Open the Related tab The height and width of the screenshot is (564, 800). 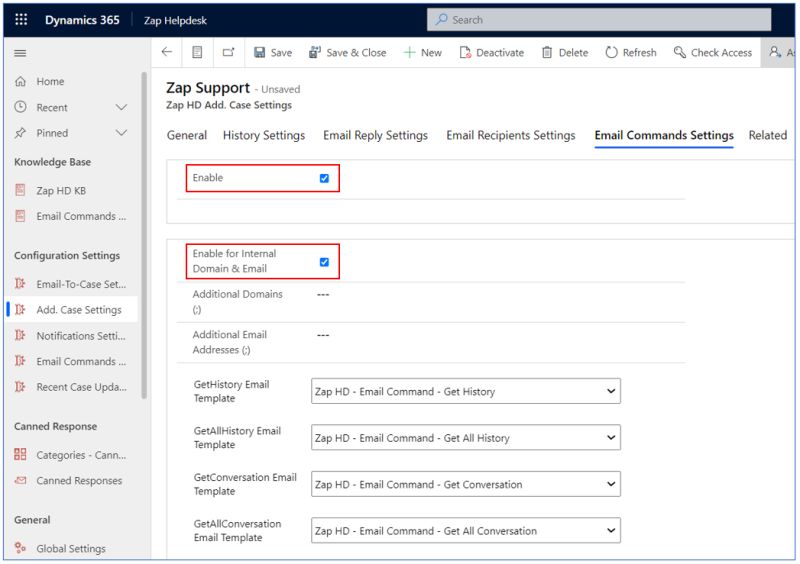[767, 135]
